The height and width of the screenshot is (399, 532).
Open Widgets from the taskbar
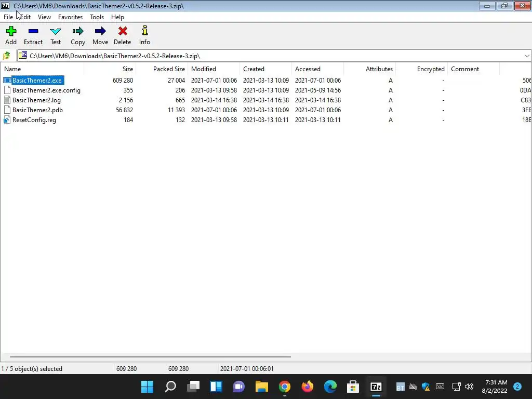(x=216, y=387)
